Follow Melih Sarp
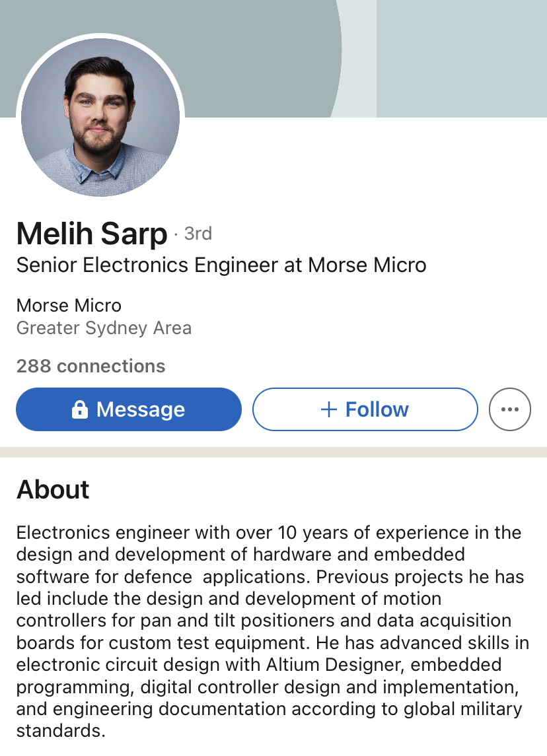This screenshot has width=547, height=756. [x=365, y=409]
